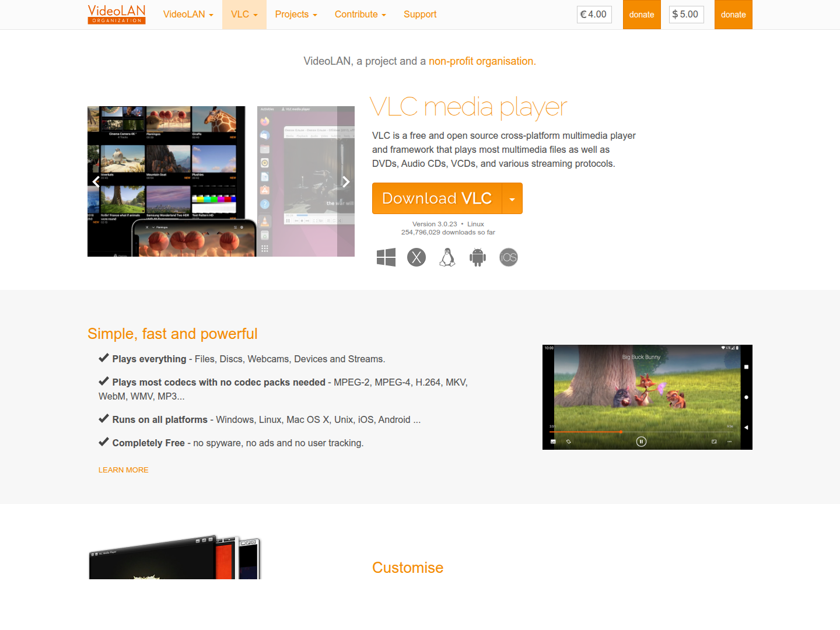Edit the dollar donation amount field
Viewport: 840px width, 630px height.
pyautogui.click(x=687, y=15)
